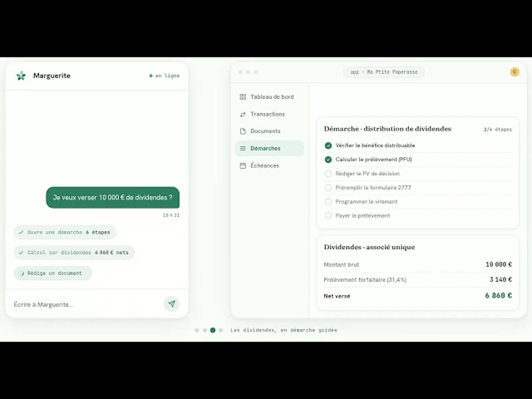Click the Rédige un document chip

(53, 273)
